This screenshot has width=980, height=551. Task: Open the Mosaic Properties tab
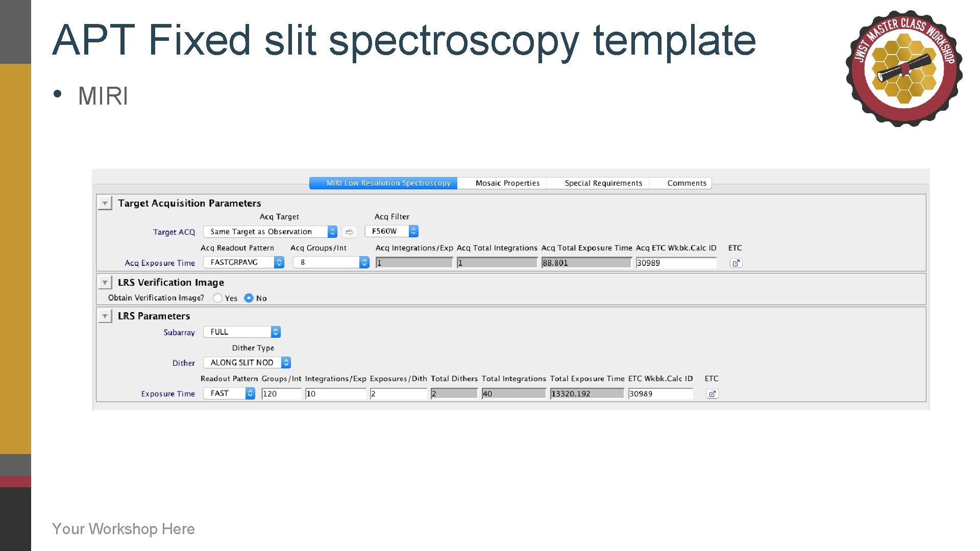click(x=507, y=183)
